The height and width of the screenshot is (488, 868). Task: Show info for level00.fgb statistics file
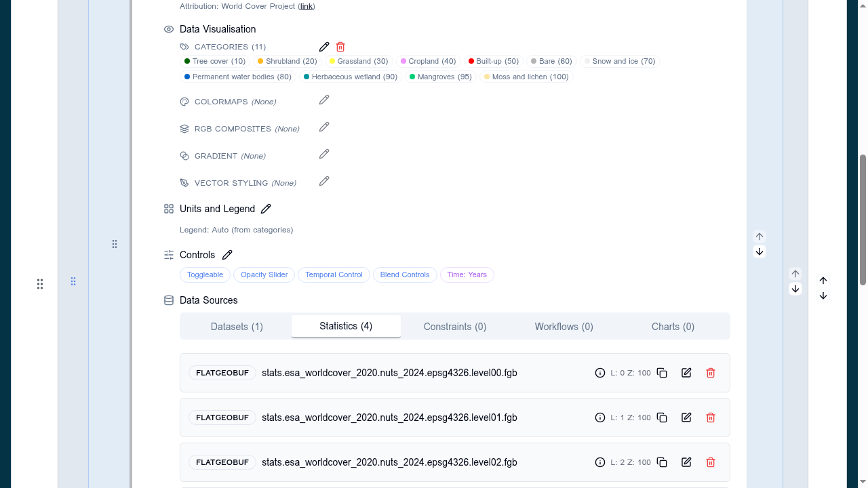tap(600, 373)
